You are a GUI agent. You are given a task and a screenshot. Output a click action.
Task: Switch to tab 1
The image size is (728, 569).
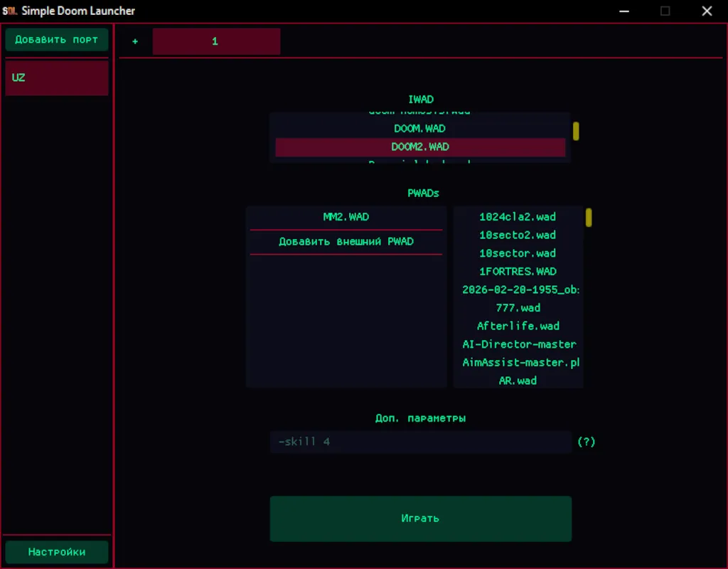click(x=216, y=41)
